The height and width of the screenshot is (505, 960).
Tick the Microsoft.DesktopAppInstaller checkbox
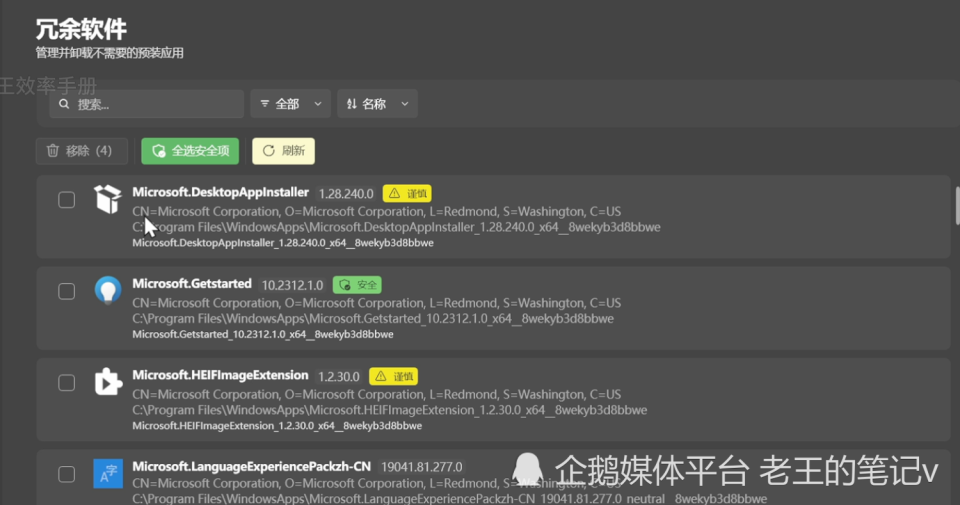click(x=67, y=200)
